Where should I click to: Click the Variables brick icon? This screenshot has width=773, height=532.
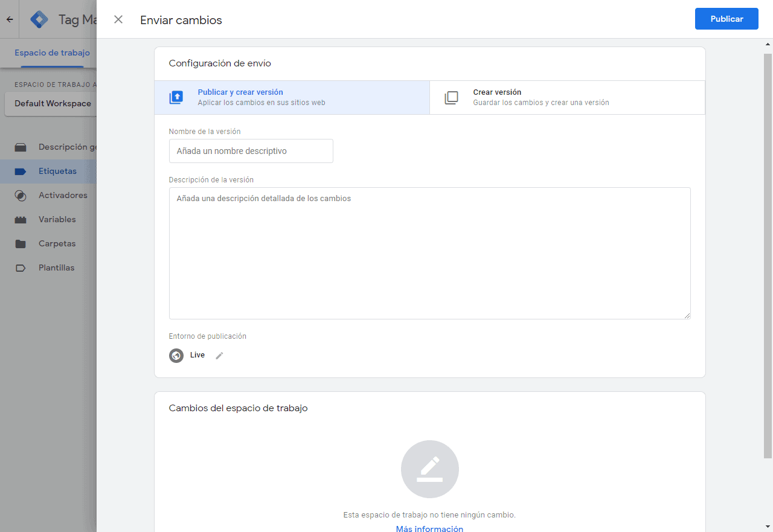[21, 219]
